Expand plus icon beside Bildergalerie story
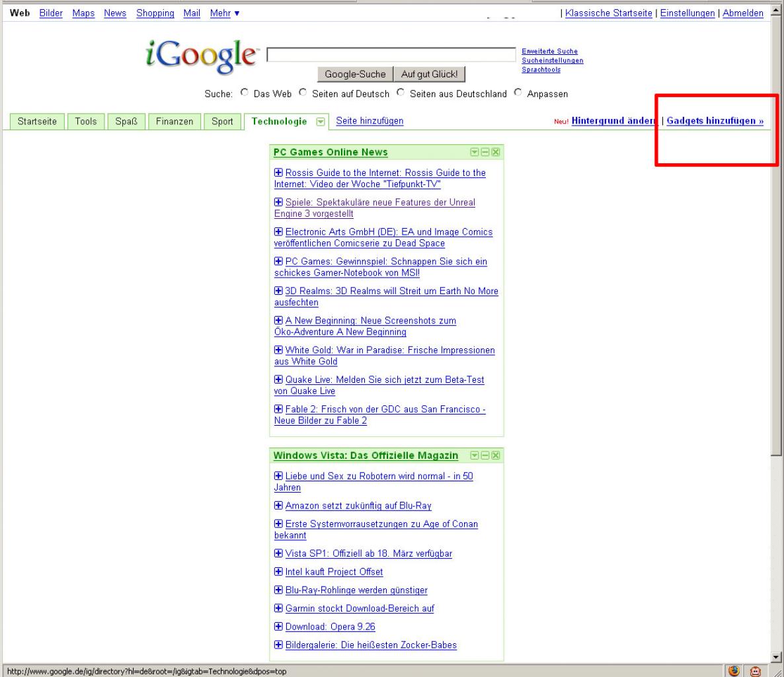784x677 pixels. 278,645
